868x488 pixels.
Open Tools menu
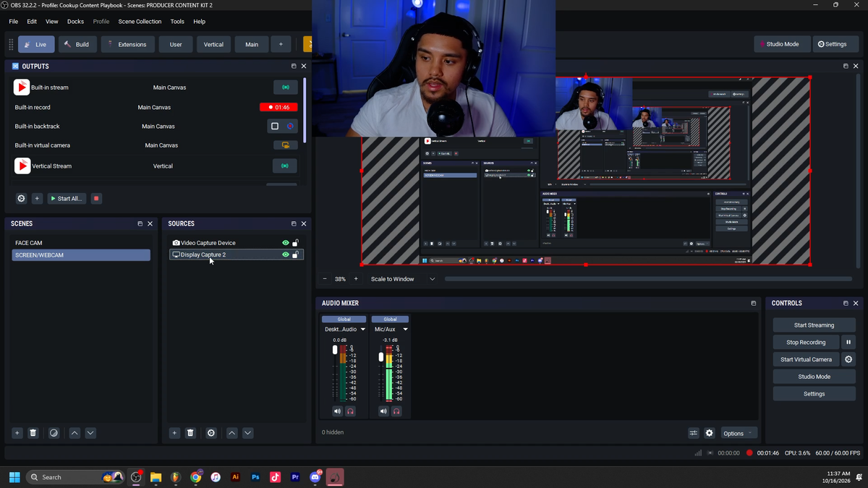(177, 22)
